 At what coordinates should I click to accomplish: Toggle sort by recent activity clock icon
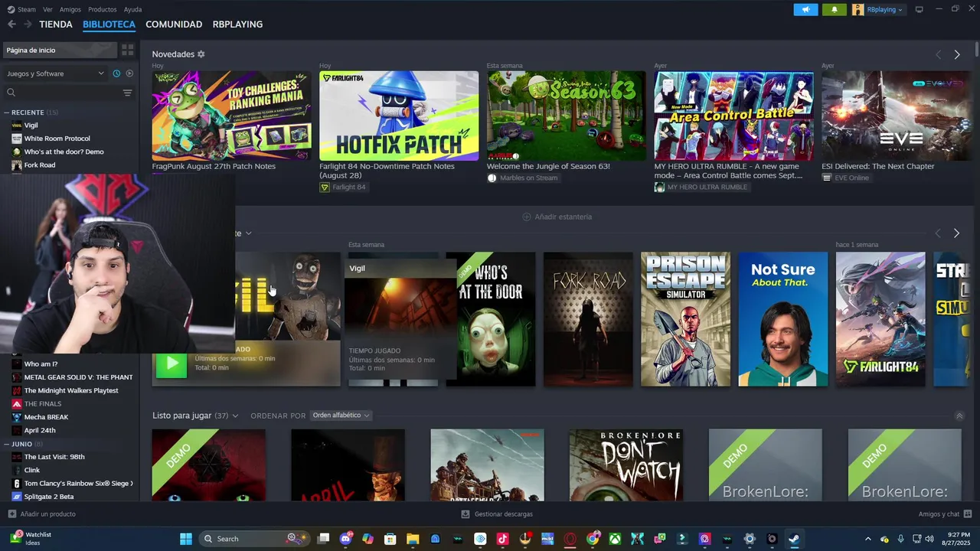point(116,73)
